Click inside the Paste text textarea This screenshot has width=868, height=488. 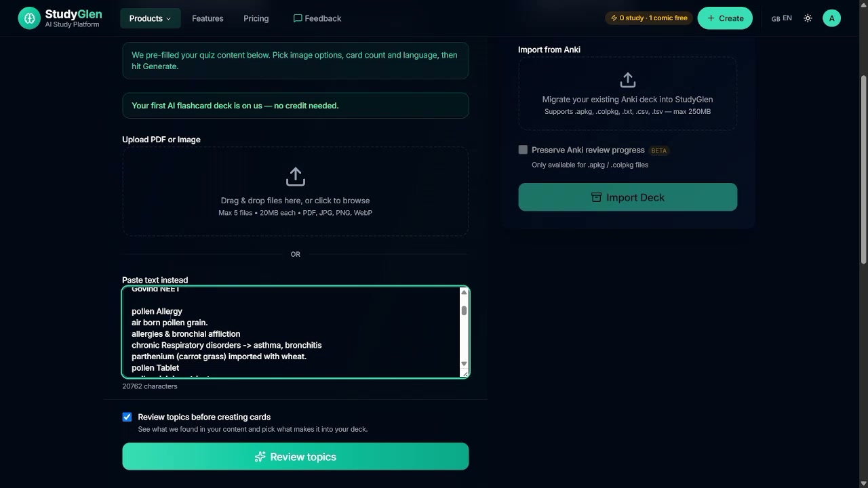292,331
